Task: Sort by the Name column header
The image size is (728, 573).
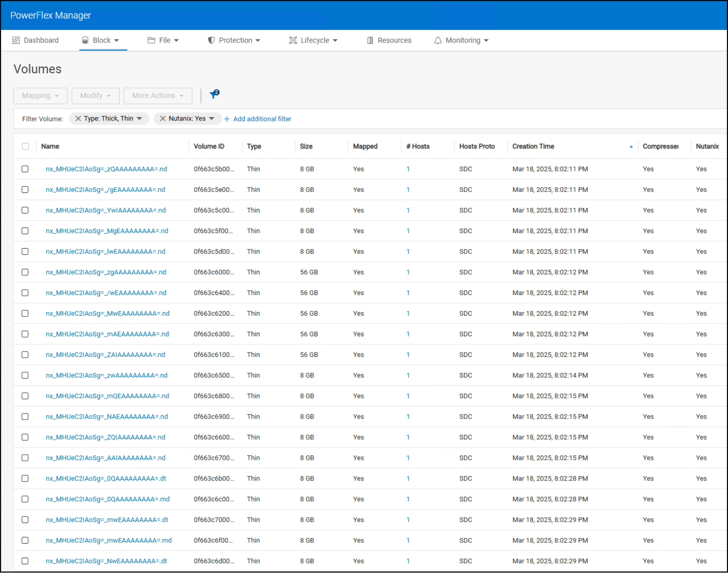Action: pyautogui.click(x=50, y=146)
